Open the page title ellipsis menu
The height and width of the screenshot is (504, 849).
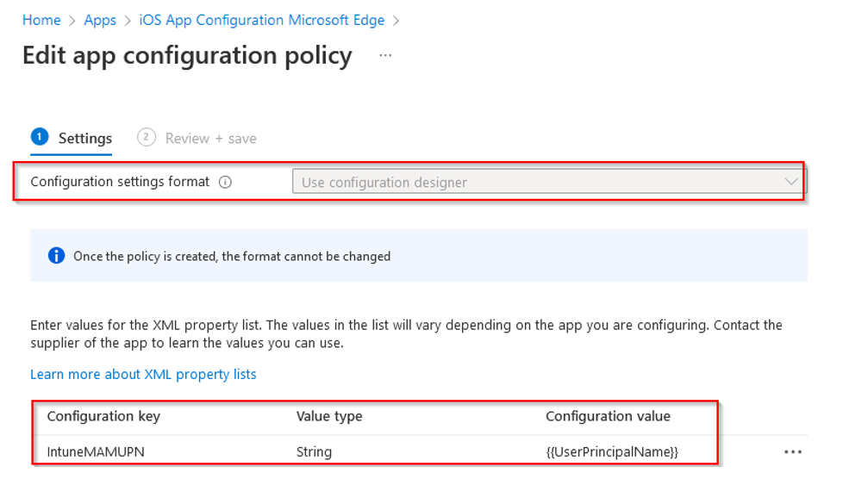point(385,56)
